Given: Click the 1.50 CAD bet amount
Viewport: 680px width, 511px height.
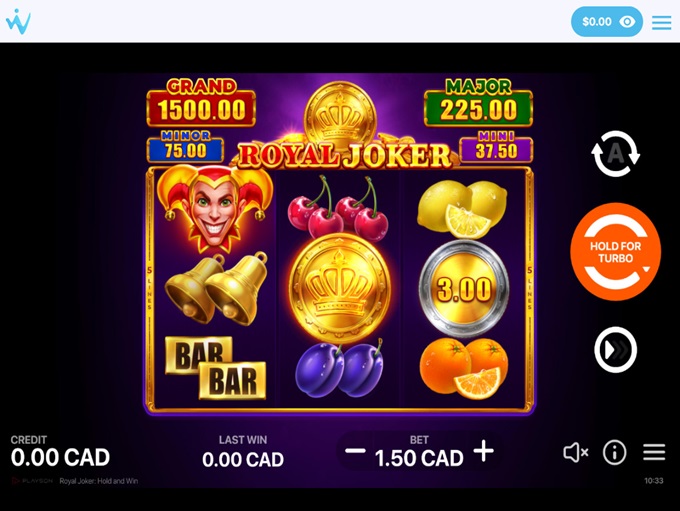Looking at the screenshot, I should click(x=419, y=459).
